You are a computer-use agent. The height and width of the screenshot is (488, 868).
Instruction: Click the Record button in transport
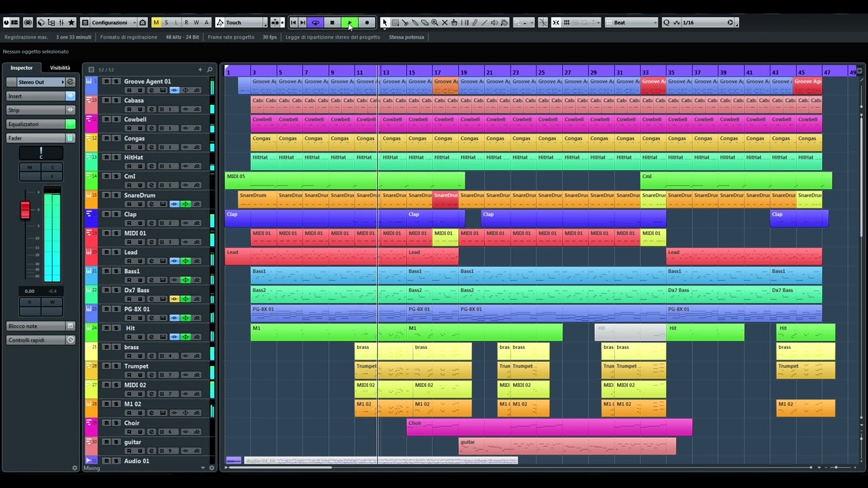click(367, 22)
